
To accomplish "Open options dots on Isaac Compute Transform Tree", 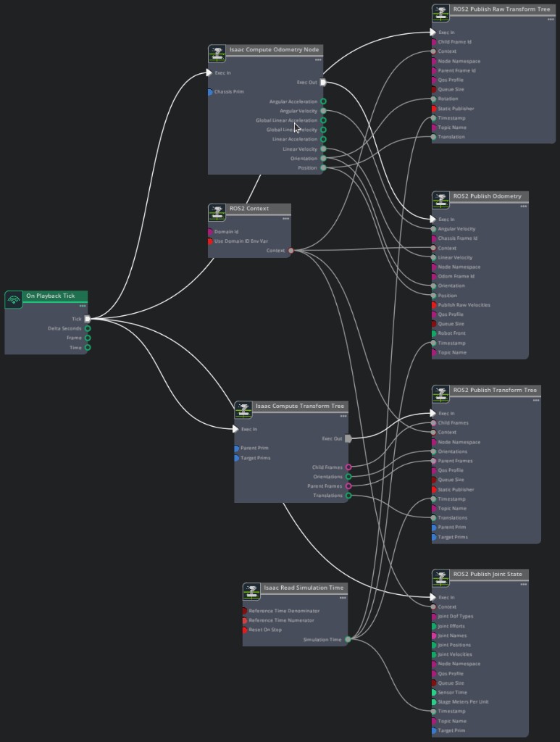I will point(343,416).
